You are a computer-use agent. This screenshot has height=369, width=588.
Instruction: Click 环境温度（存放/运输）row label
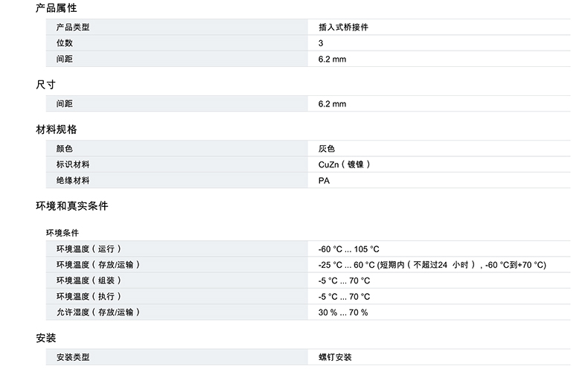(98, 265)
